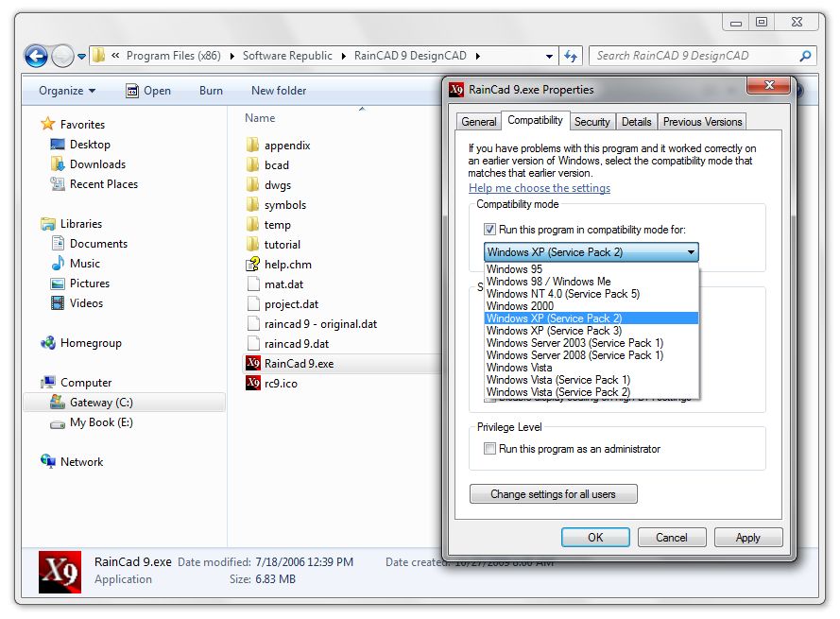Select Program Files (x86) in address bar
840x619 pixels.
(174, 56)
